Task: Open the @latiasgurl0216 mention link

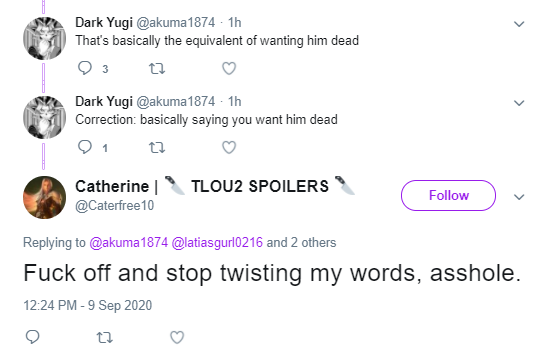Action: [217, 243]
